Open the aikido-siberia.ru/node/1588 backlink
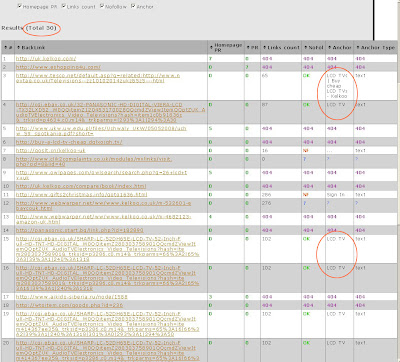This screenshot has width=400, height=362. [x=72, y=297]
